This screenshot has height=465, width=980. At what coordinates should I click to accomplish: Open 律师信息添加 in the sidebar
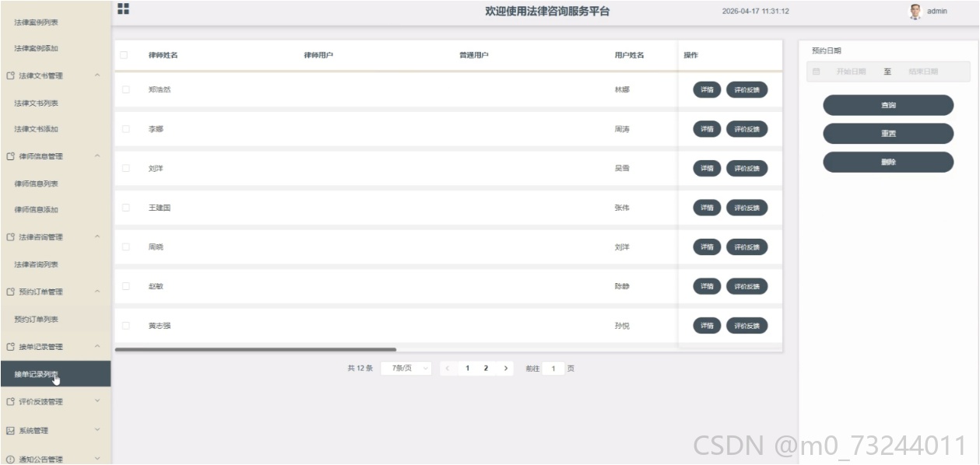pos(37,210)
